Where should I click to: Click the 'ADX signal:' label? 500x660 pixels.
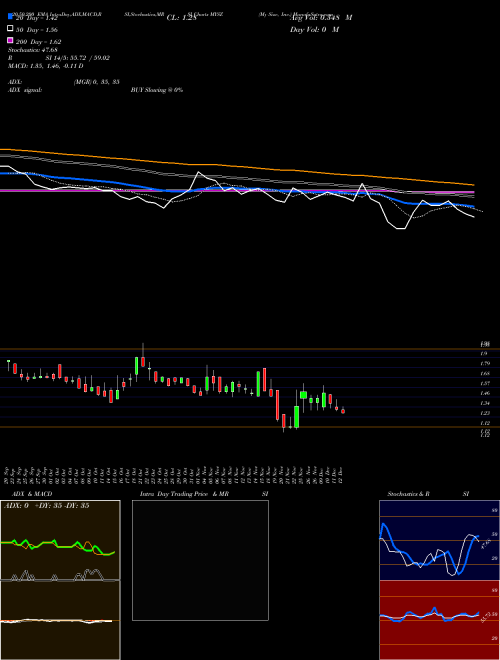(x=25, y=90)
